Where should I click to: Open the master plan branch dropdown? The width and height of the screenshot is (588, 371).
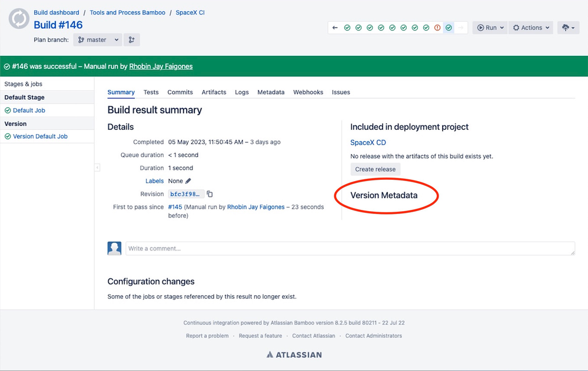click(98, 40)
